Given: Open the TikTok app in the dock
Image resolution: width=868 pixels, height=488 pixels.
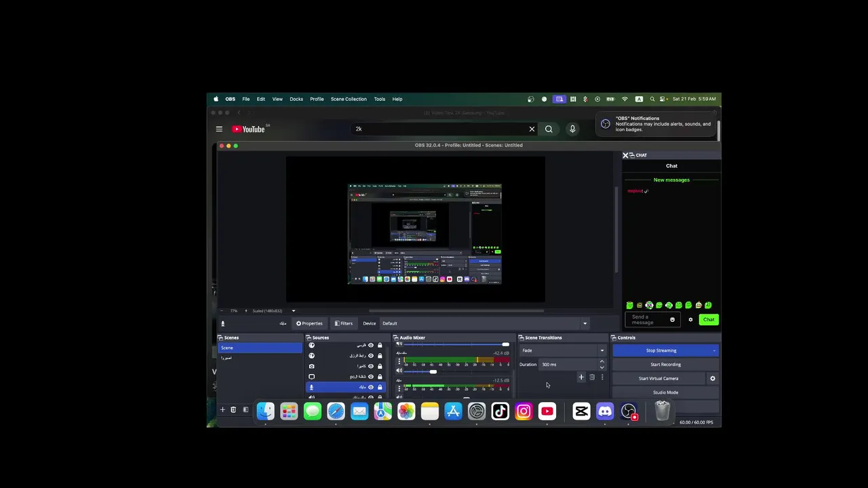Looking at the screenshot, I should pyautogui.click(x=500, y=411).
